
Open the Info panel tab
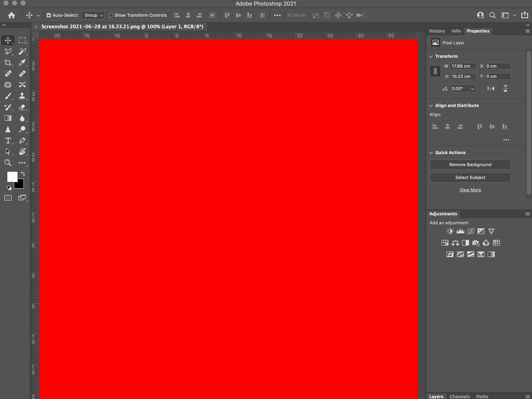(x=456, y=31)
